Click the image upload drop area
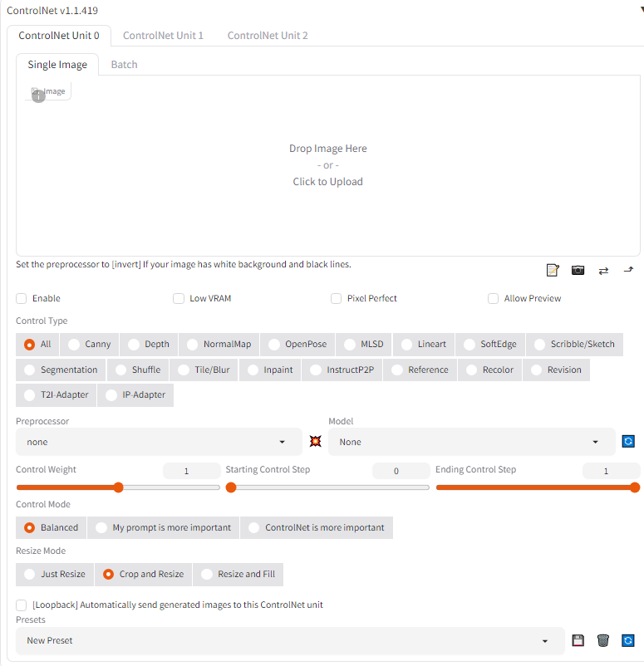This screenshot has height=666, width=644. pyautogui.click(x=328, y=165)
